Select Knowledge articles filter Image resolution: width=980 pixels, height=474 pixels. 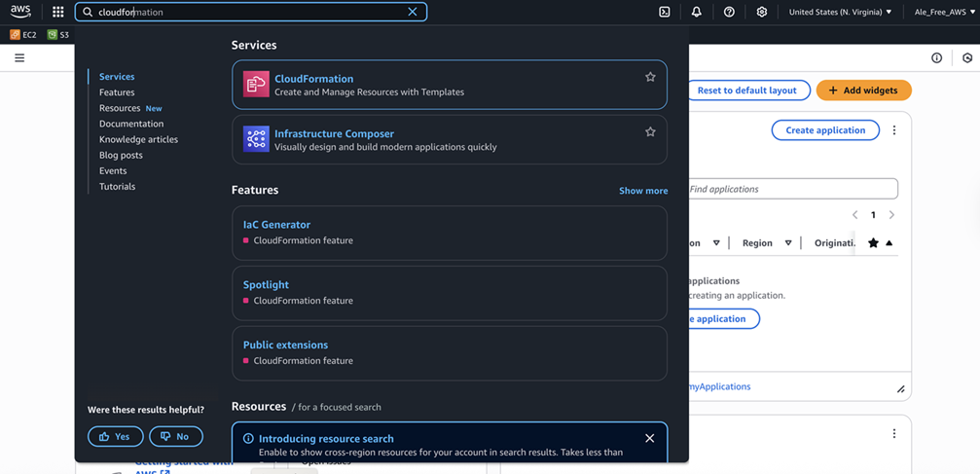coord(138,139)
